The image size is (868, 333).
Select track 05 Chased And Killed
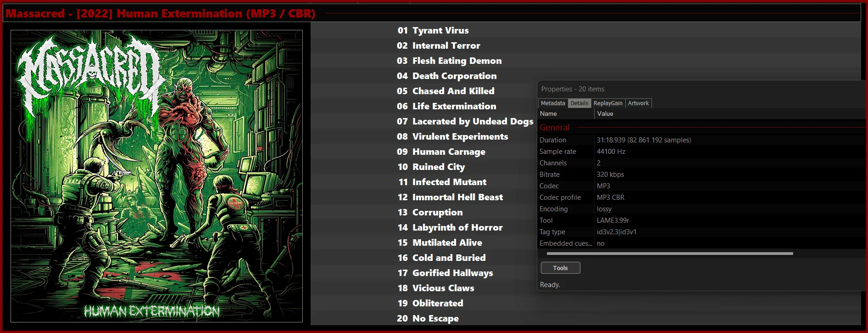click(445, 91)
